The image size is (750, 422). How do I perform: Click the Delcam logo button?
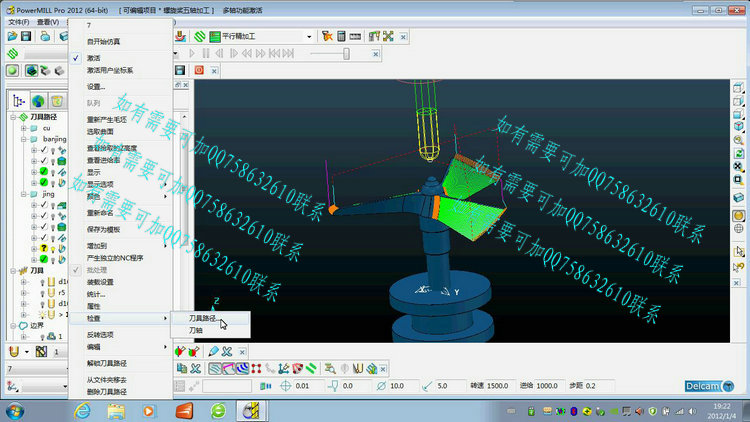(x=709, y=386)
